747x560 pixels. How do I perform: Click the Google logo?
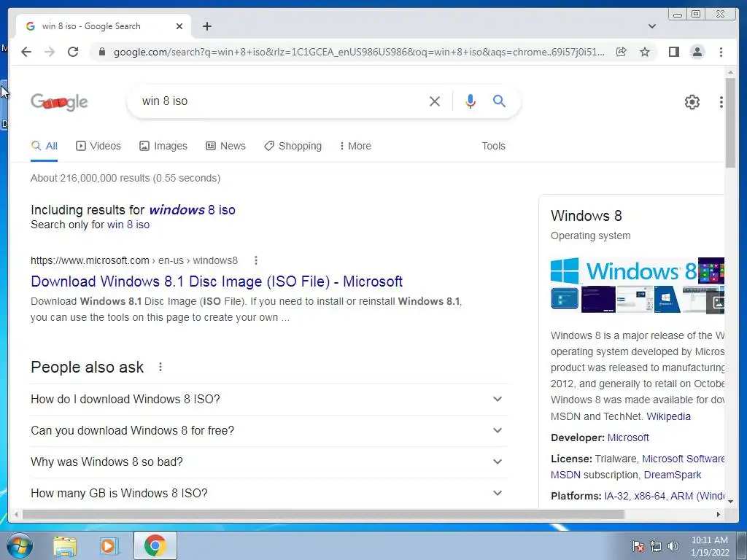coord(59,102)
